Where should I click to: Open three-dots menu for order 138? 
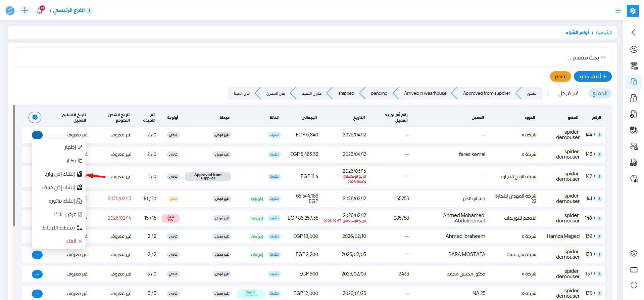click(37, 255)
